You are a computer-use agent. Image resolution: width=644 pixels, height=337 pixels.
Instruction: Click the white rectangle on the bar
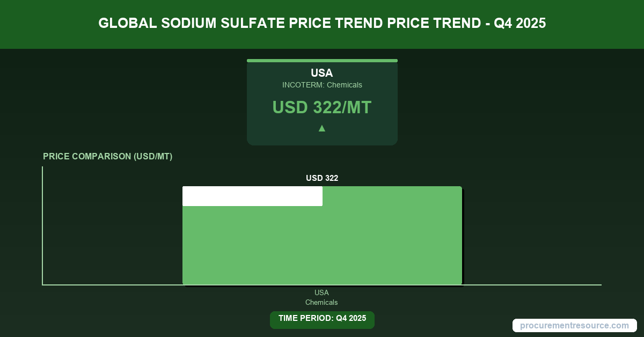(x=252, y=196)
